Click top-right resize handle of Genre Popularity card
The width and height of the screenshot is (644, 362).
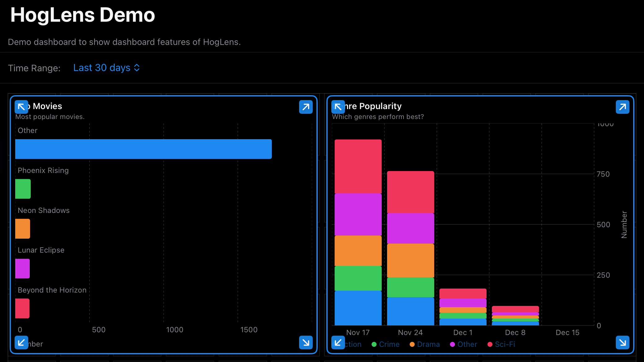pos(623,107)
